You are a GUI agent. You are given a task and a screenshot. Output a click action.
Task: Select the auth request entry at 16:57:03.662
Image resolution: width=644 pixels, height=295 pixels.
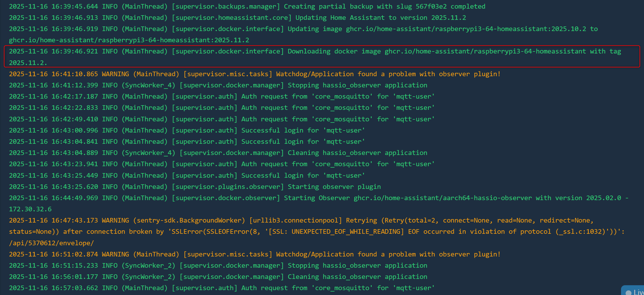[x=221, y=288]
